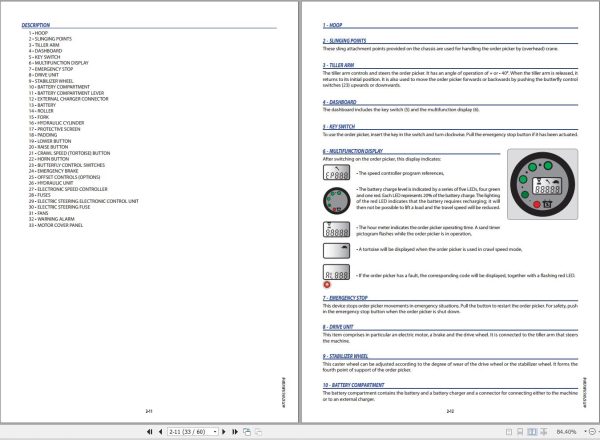Image resolution: width=600 pixels, height=440 pixels.
Task: Select two-page facing layout icon
Action: tap(532, 432)
